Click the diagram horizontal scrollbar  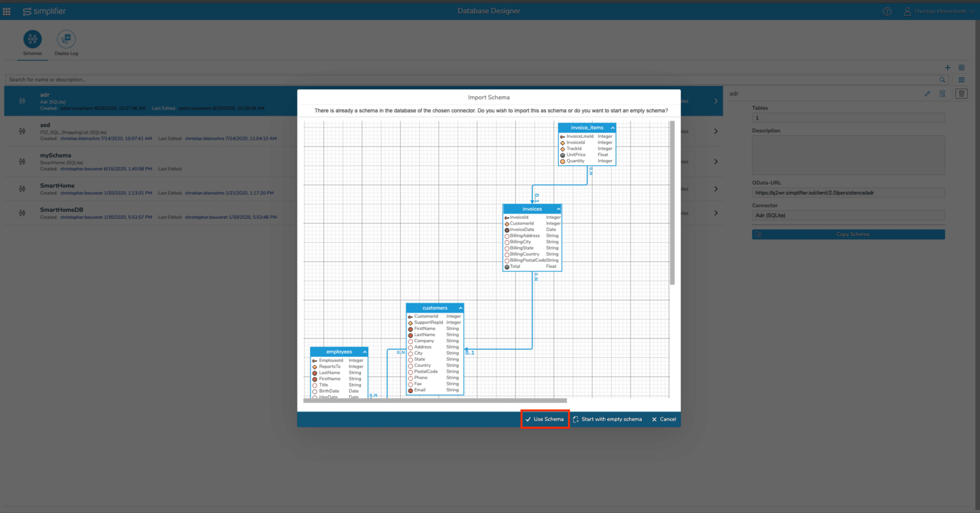click(434, 400)
